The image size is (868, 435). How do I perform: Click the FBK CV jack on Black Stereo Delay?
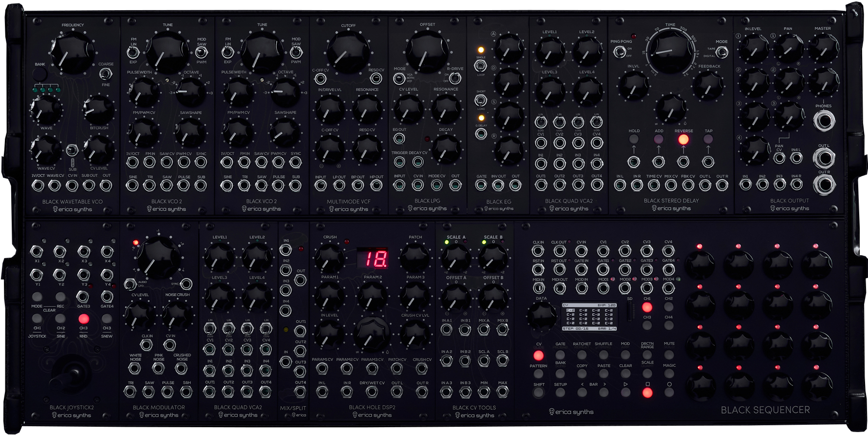tap(688, 185)
